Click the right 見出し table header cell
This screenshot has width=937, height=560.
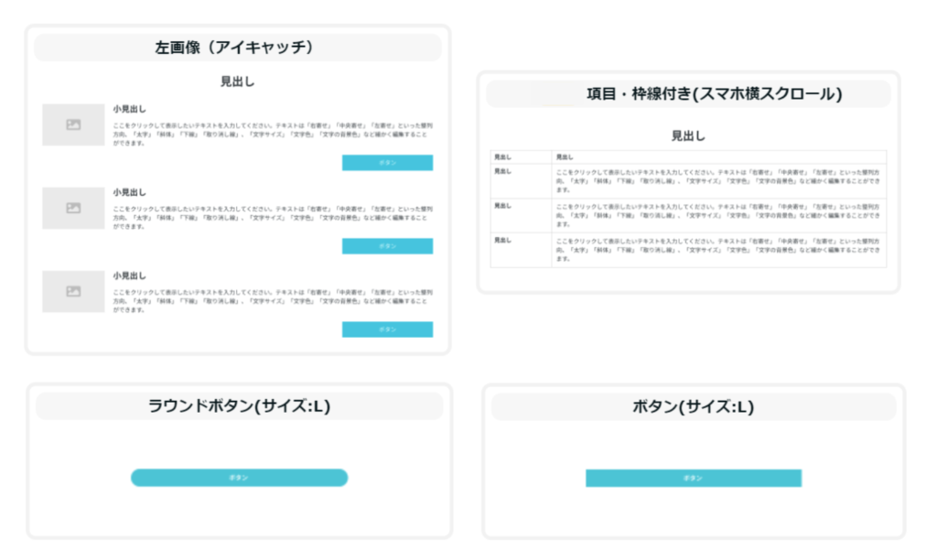565,156
